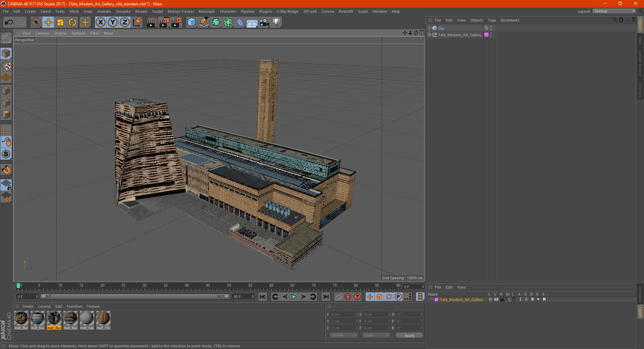This screenshot has width=644, height=349.
Task: Switch to Texture mode
Action: point(6,66)
